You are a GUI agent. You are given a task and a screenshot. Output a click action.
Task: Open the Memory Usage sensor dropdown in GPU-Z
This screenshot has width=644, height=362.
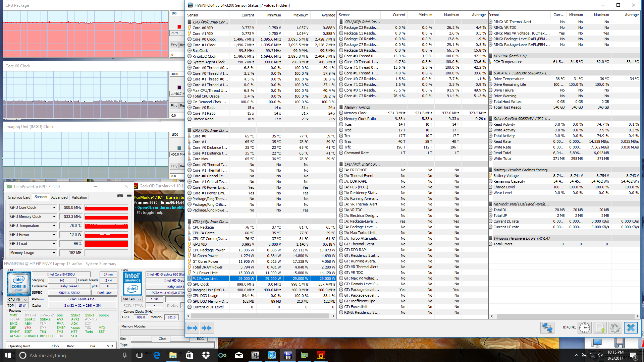tap(54, 253)
